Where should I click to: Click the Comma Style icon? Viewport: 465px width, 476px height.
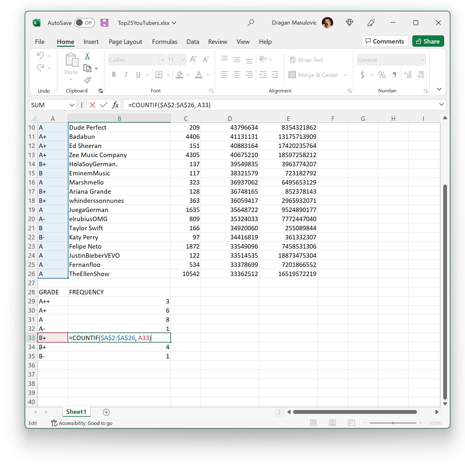[x=394, y=75]
